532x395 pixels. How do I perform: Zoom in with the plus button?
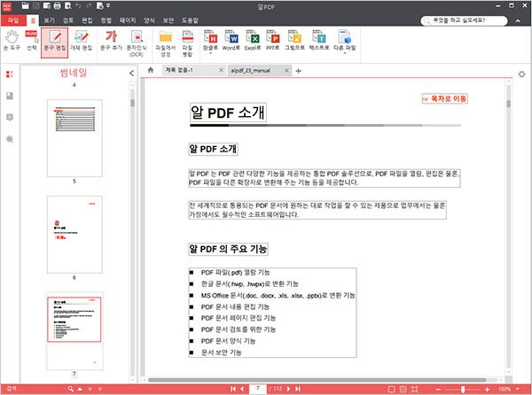488,389
